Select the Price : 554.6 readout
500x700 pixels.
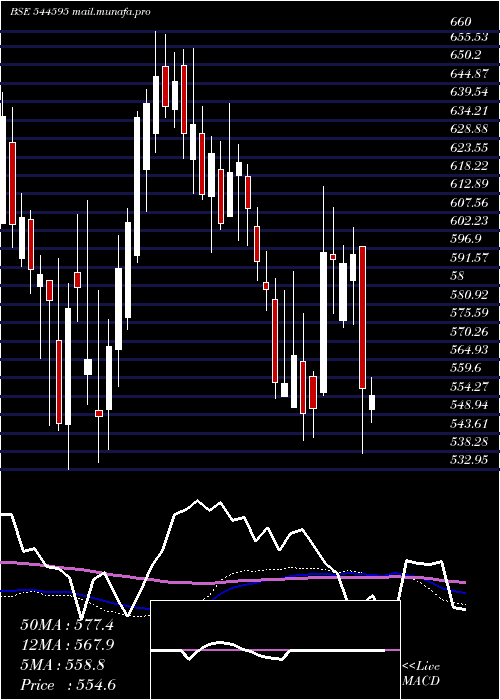(68, 684)
